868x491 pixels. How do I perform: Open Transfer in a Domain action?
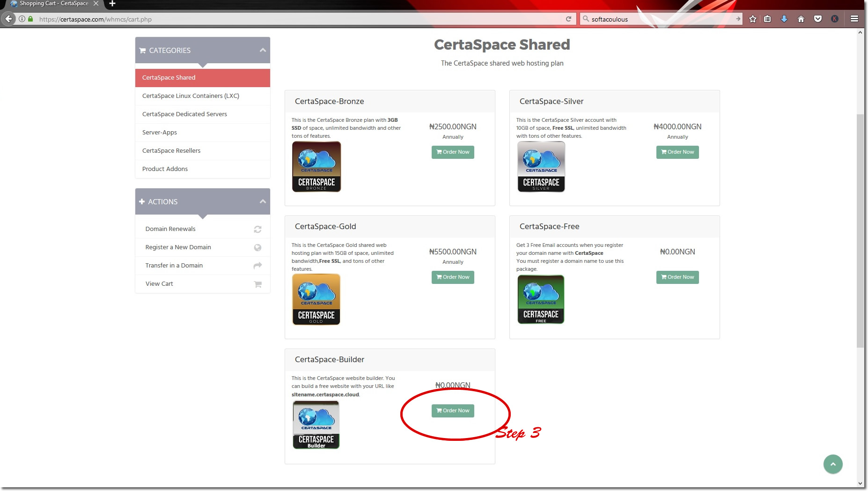tap(203, 266)
